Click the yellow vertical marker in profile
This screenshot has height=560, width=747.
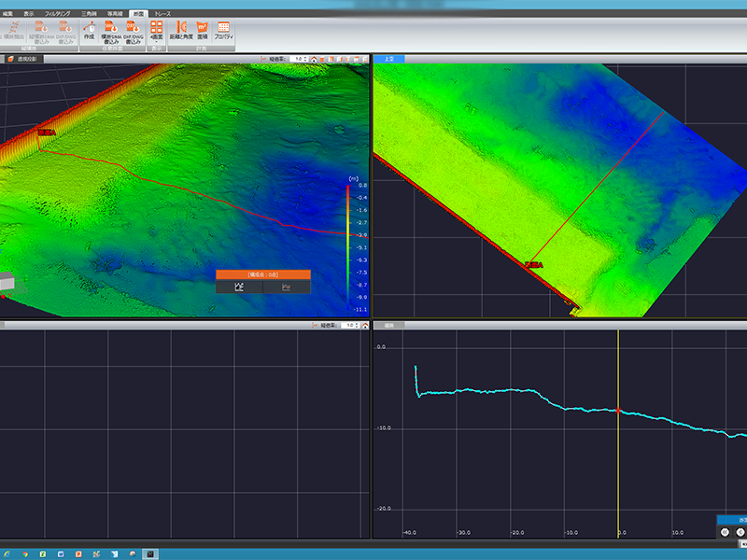coord(618,433)
